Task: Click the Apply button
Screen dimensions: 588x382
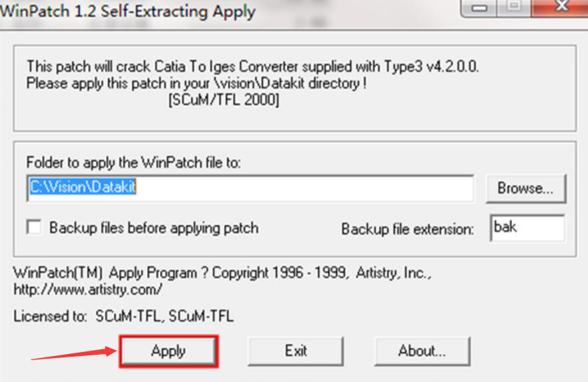Action: (x=168, y=351)
